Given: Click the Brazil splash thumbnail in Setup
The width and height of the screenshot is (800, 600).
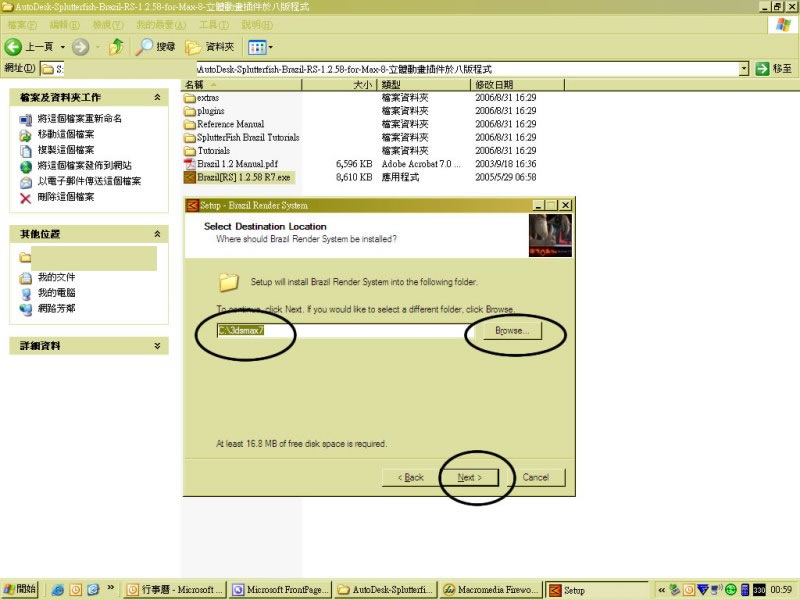Looking at the screenshot, I should click(x=551, y=235).
